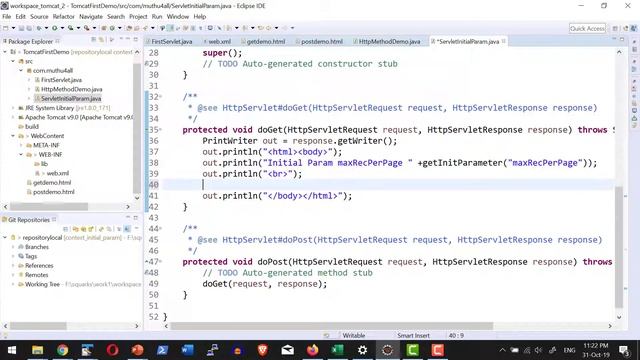Open the Run button dropdown arrow

(x=62, y=28)
